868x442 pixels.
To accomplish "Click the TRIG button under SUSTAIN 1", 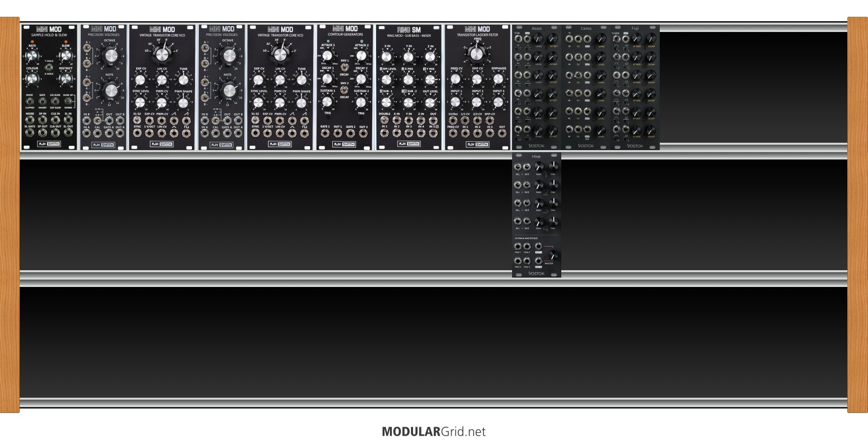I will 328,118.
